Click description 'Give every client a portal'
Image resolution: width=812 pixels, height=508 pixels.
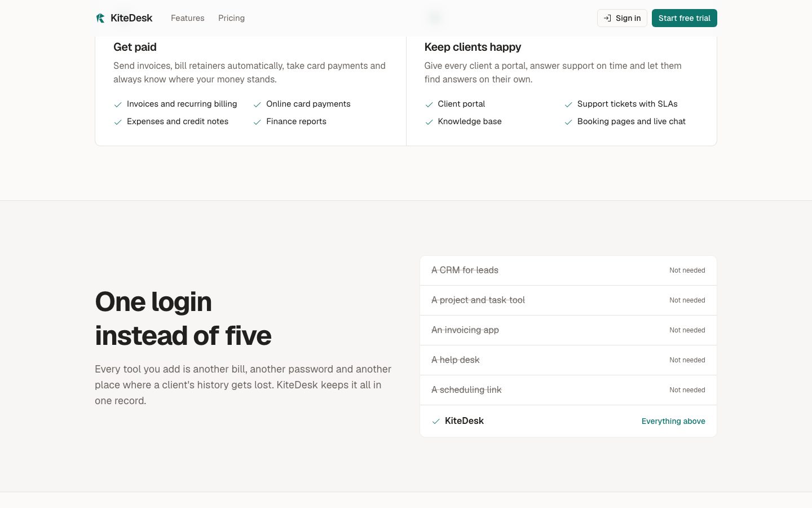553,72
